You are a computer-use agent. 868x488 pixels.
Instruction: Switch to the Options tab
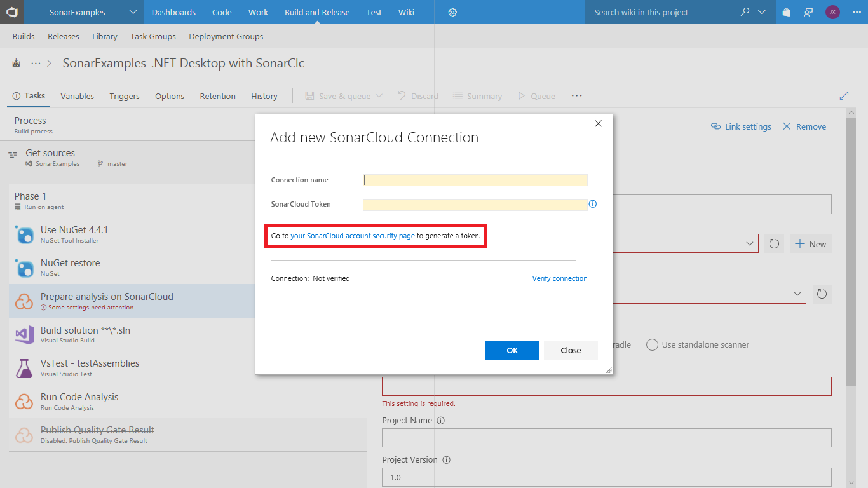[x=170, y=96]
